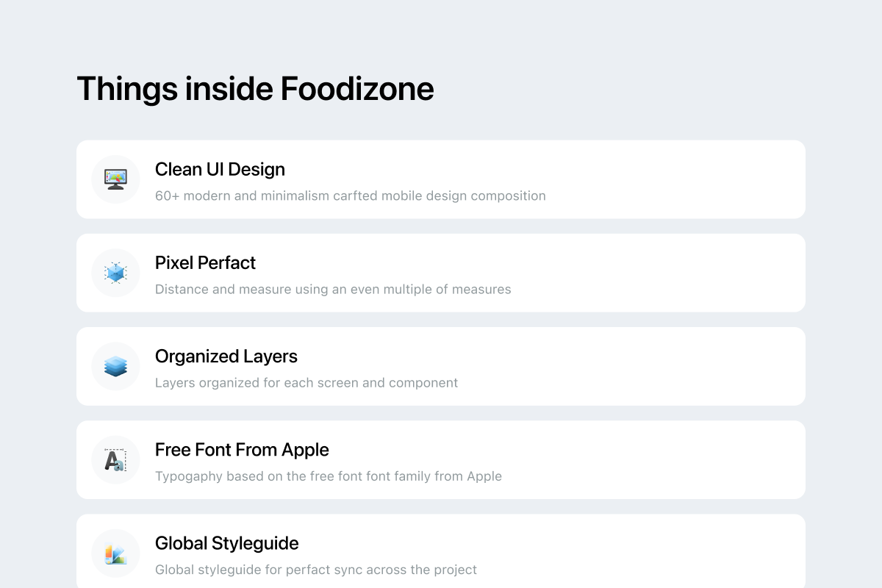Viewport: 882px width, 588px height.
Task: Click the 'Things inside Foodizone' page heading
Action: pos(257,88)
